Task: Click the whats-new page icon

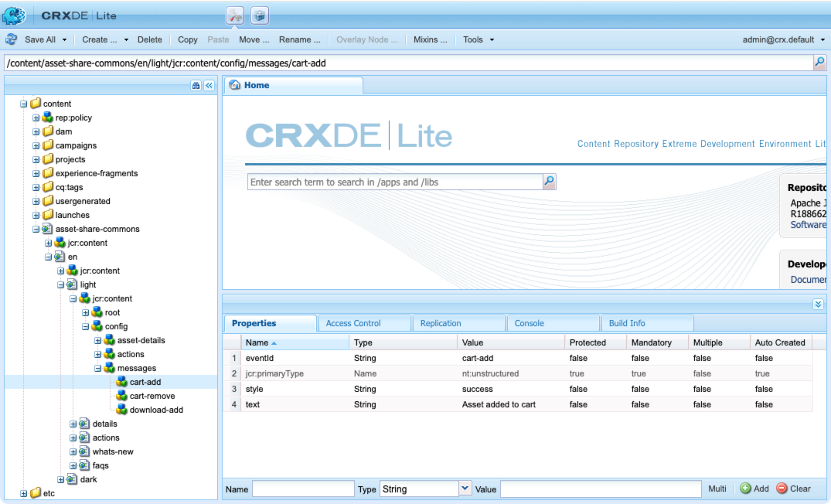Action: (x=84, y=451)
